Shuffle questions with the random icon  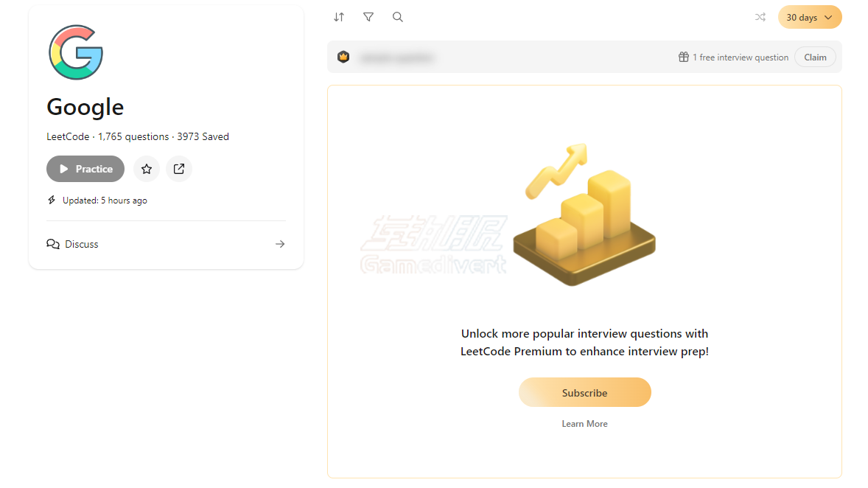(760, 17)
